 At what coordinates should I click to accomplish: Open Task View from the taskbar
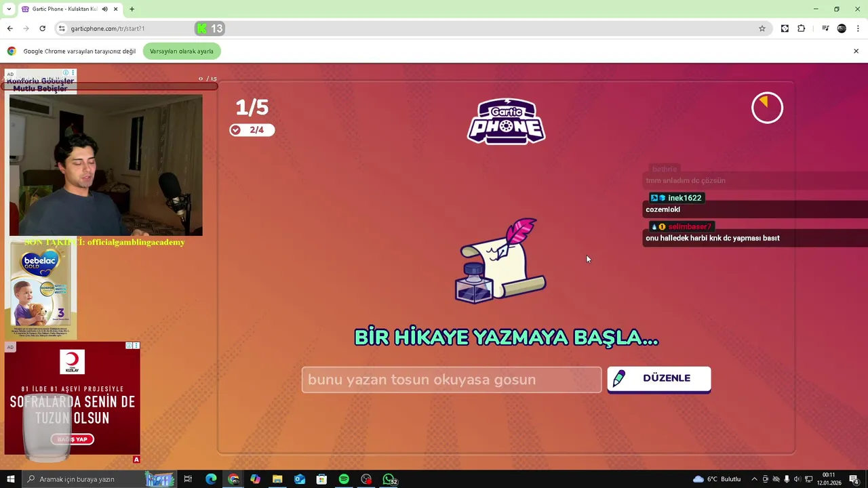[189, 479]
